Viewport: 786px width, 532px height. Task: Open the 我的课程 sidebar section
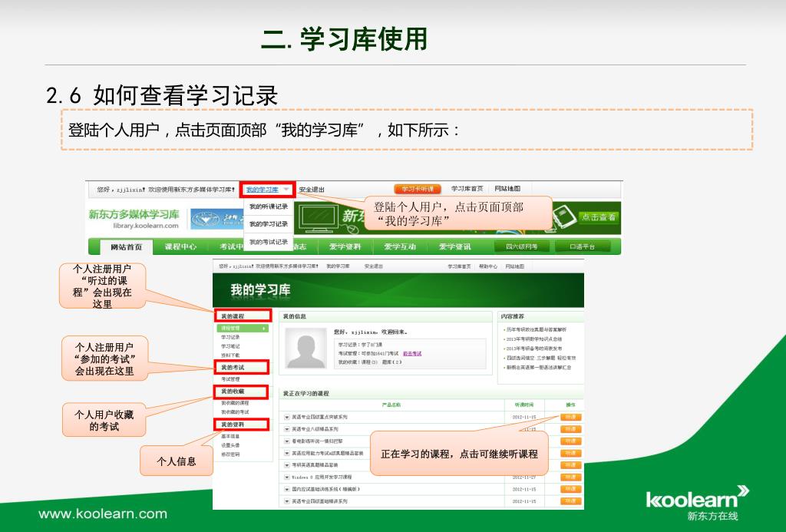click(243, 316)
